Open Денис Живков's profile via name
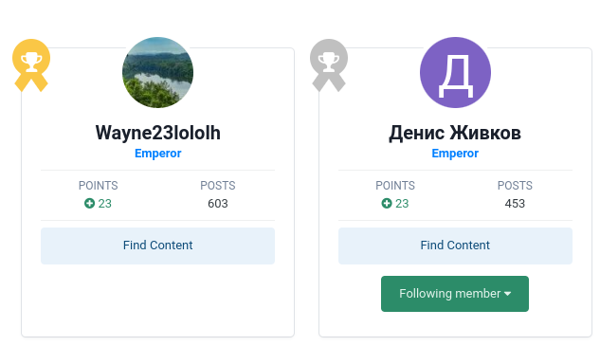600x364 pixels. point(455,133)
